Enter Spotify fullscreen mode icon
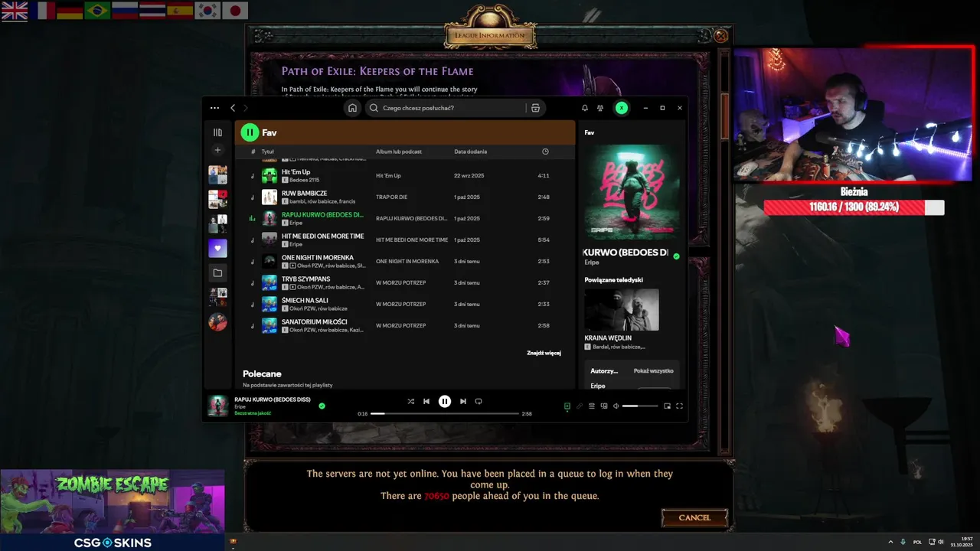The width and height of the screenshot is (980, 551). (679, 406)
